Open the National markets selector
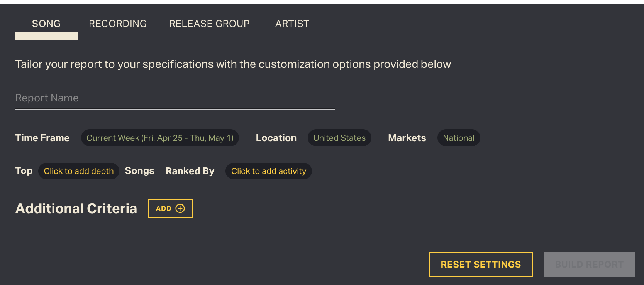Screen dimensions: 644x285 point(458,138)
